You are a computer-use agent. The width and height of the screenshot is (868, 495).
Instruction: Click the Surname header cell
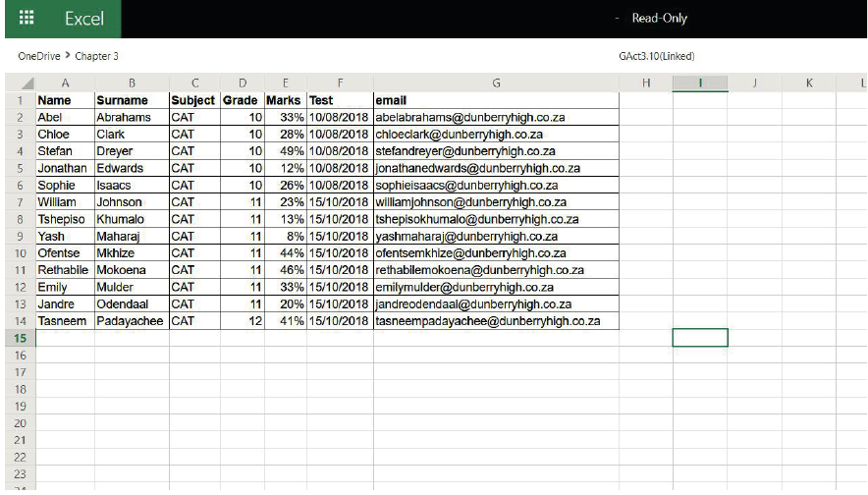pyautogui.click(x=132, y=100)
